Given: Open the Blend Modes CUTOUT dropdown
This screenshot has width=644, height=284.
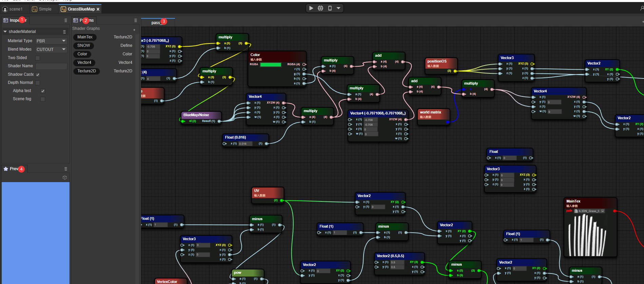Looking at the screenshot, I should pyautogui.click(x=51, y=49).
